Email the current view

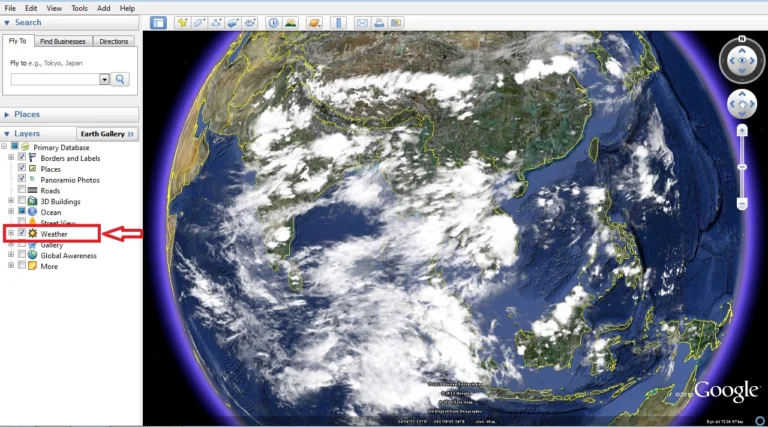pos(362,23)
